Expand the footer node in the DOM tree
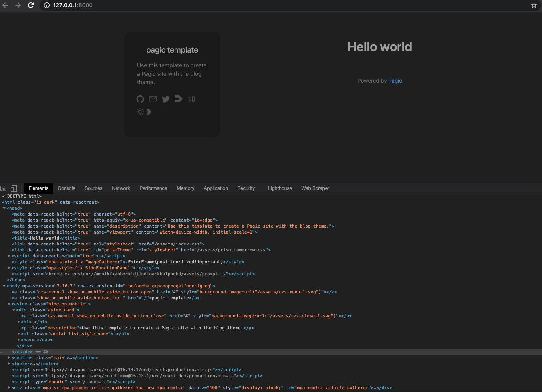Image resolution: width=542 pixels, height=392 pixels. click(9, 364)
